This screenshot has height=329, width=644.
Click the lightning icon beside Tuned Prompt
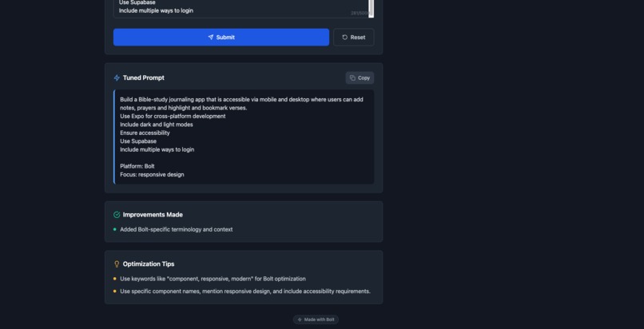117,78
